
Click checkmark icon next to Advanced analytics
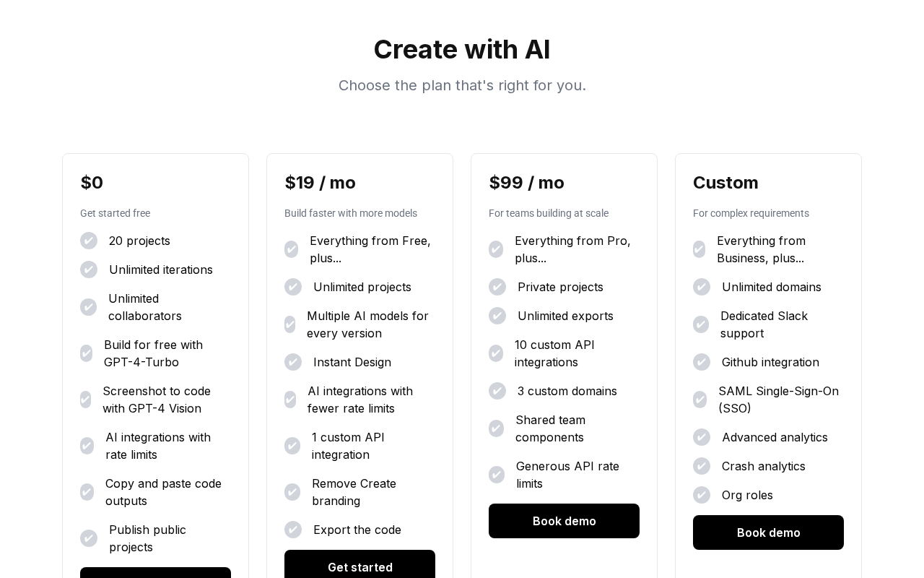pos(702,437)
